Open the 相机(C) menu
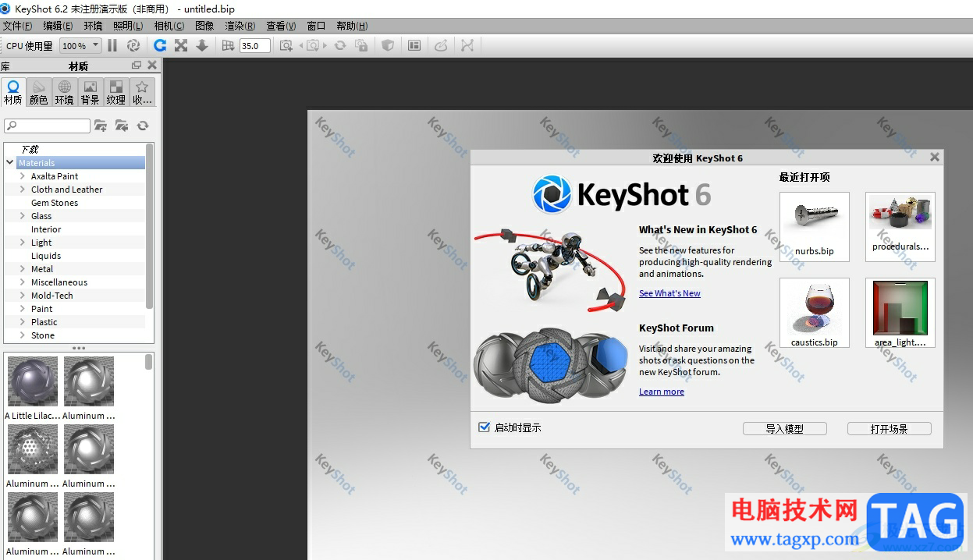 169,26
